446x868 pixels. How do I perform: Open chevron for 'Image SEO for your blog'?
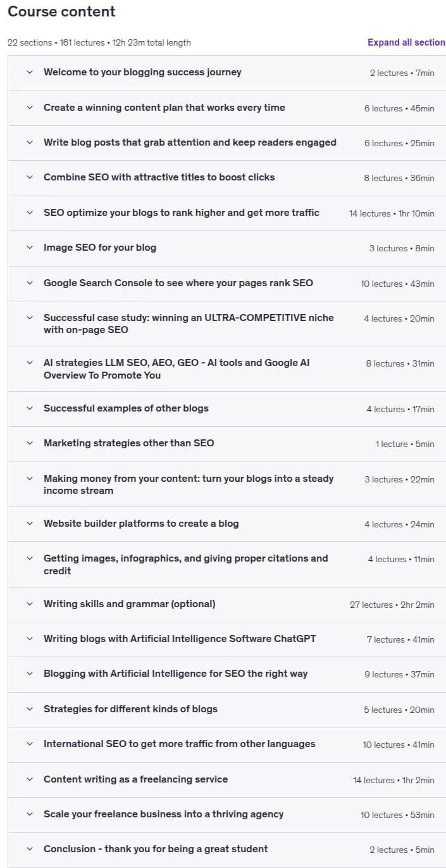(x=29, y=248)
